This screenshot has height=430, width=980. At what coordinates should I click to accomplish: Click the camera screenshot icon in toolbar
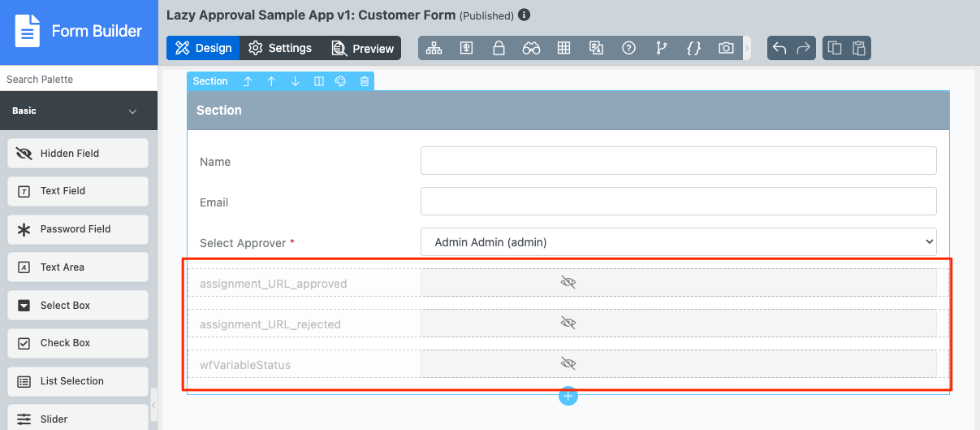pos(726,48)
